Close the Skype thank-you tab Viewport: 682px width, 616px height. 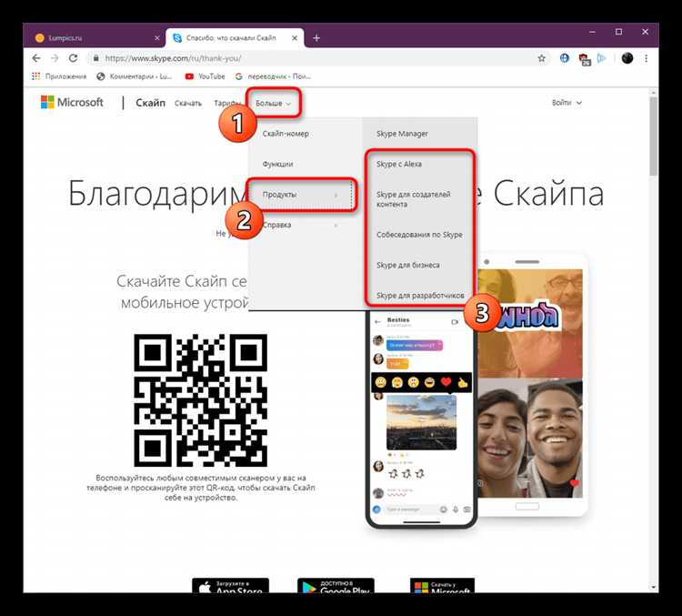(x=295, y=38)
